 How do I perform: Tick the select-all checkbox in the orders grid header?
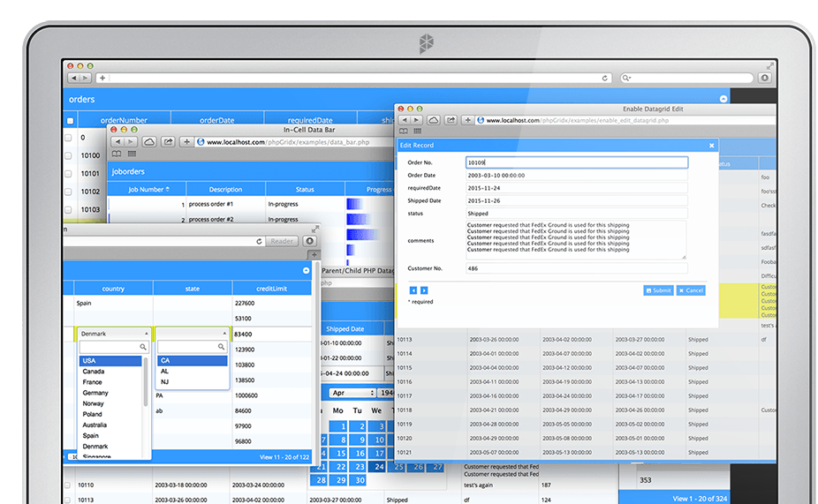point(70,121)
